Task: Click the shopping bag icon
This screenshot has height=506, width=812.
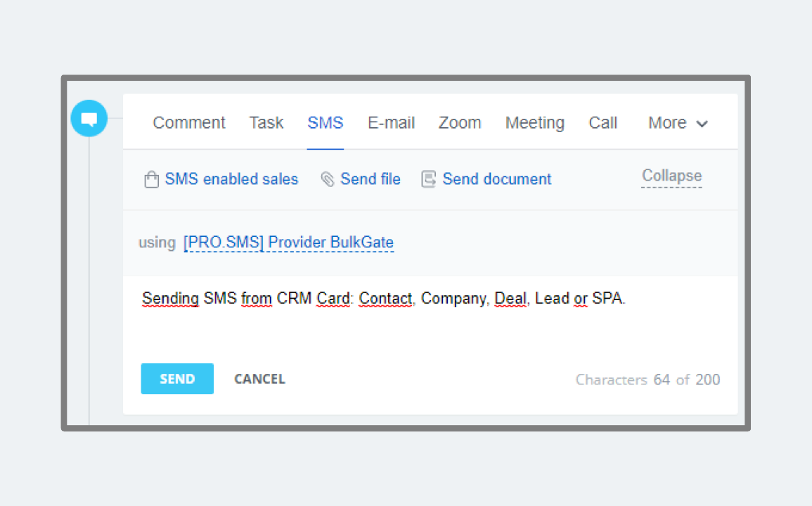Action: (151, 180)
